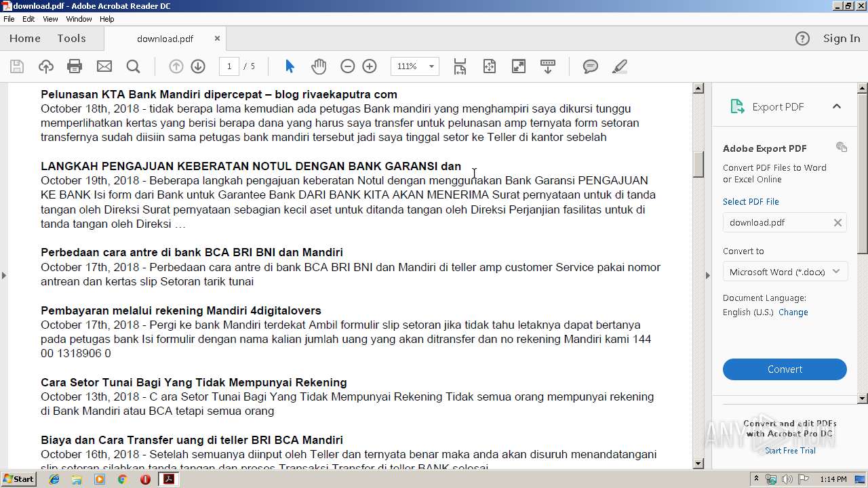Expand the left navigation pane arrow

[4, 275]
